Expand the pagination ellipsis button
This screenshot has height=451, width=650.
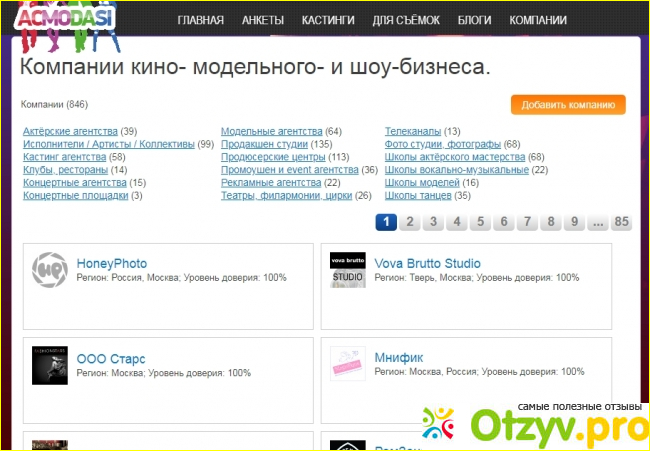pos(597,222)
